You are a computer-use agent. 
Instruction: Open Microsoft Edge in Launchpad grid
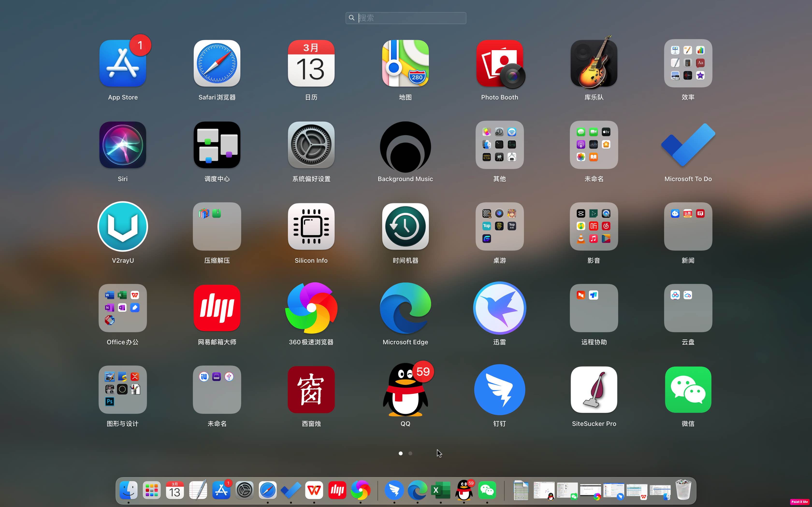[405, 308]
